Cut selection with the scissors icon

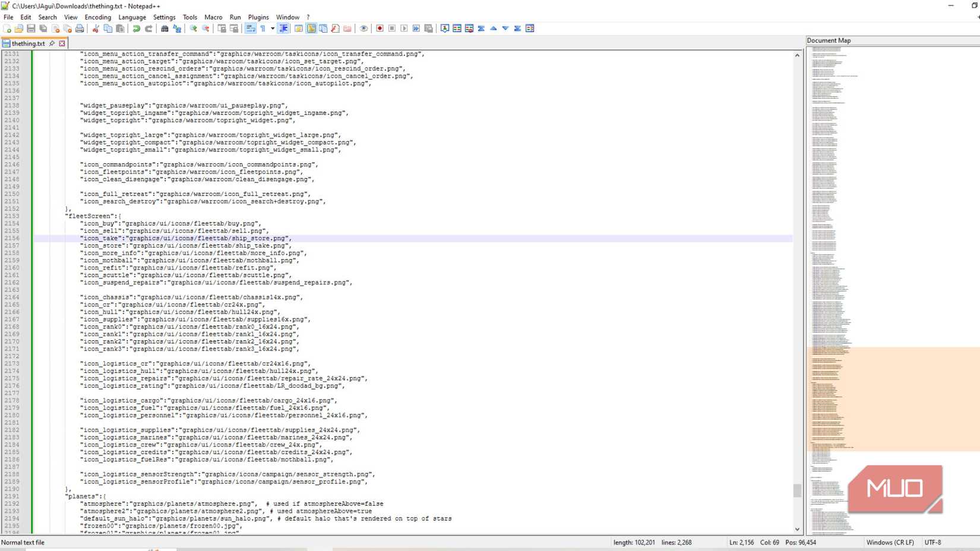coord(95,28)
